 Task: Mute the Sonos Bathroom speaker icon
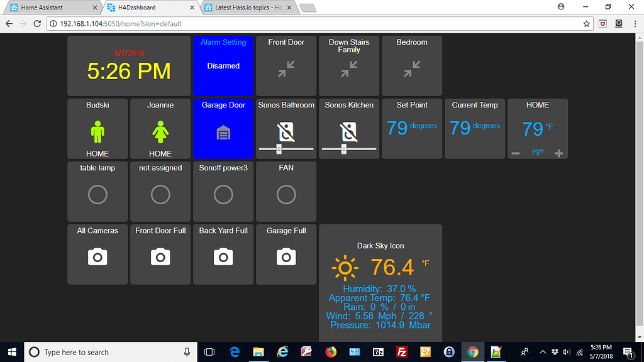tap(286, 131)
